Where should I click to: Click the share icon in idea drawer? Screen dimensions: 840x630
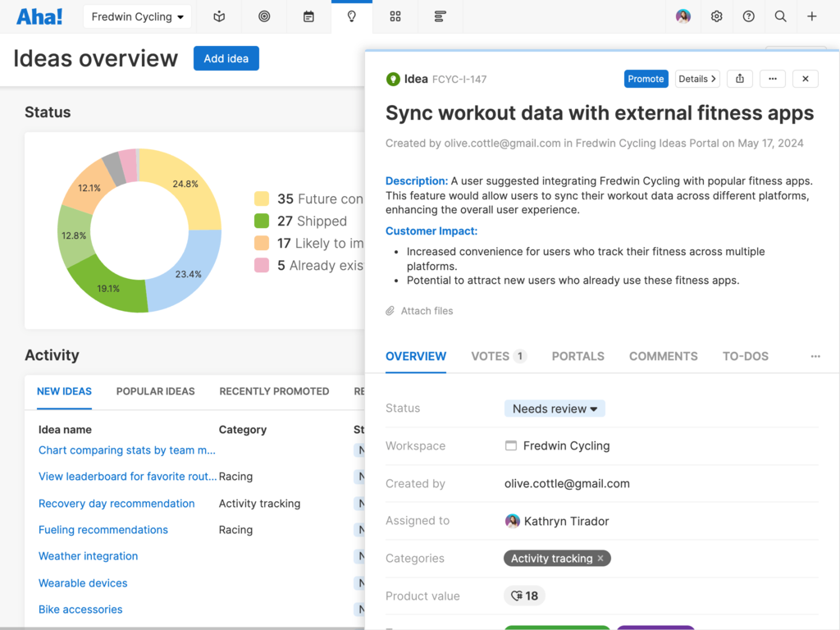740,79
